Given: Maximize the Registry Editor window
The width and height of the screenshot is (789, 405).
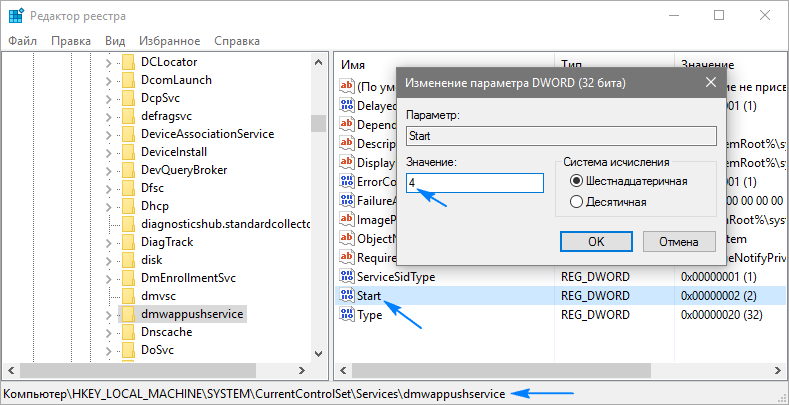Looking at the screenshot, I should [x=719, y=16].
